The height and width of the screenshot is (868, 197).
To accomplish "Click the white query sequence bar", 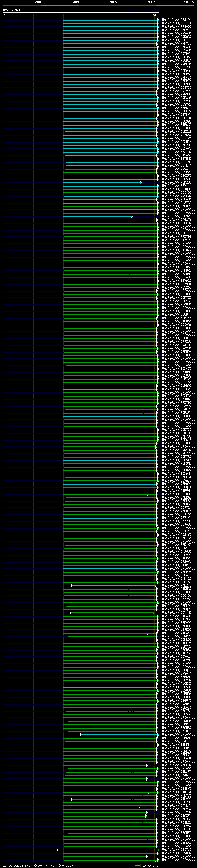I will point(81,13).
